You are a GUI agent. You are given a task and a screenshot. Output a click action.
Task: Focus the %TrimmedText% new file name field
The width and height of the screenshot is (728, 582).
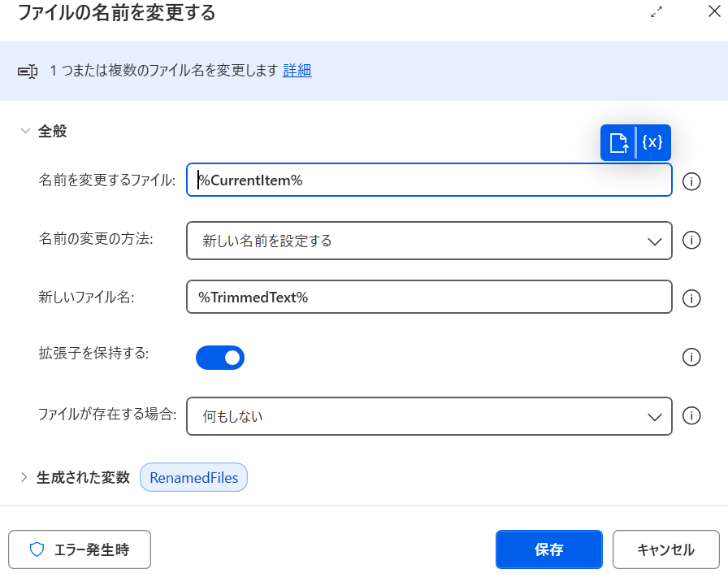point(429,297)
